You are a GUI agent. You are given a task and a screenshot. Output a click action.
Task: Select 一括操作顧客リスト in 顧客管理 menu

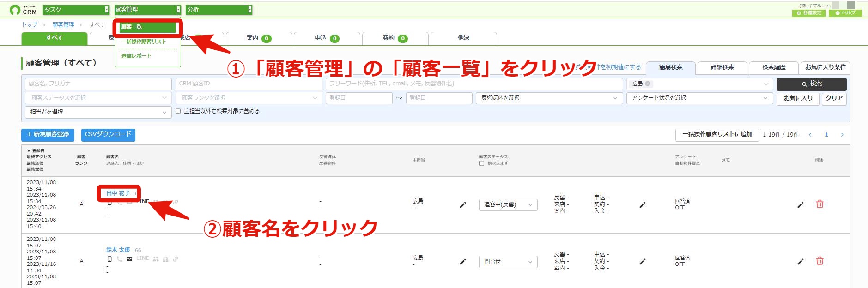144,42
